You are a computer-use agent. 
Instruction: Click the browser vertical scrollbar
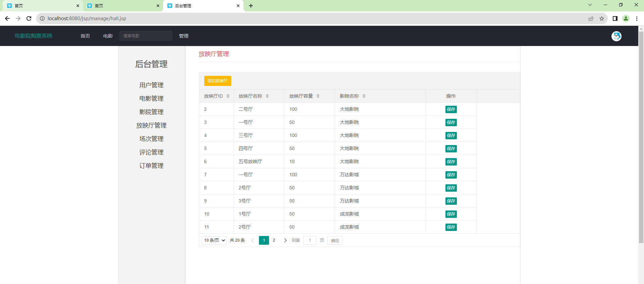pos(641,137)
